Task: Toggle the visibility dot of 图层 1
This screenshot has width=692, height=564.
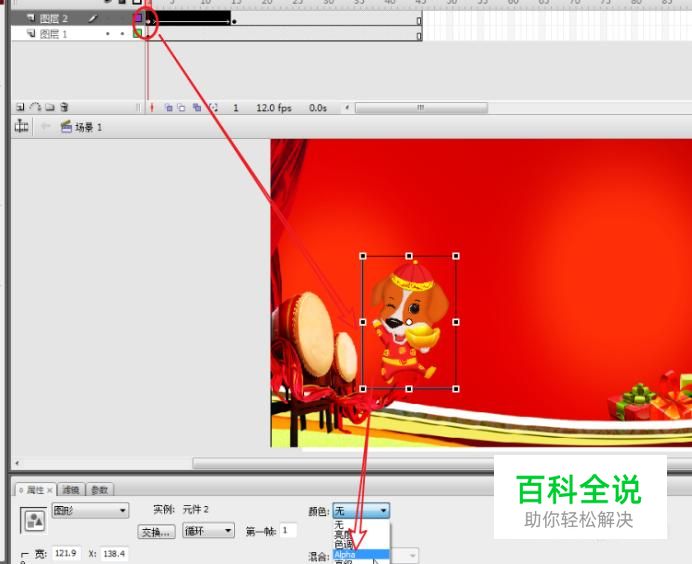Action: [107, 34]
